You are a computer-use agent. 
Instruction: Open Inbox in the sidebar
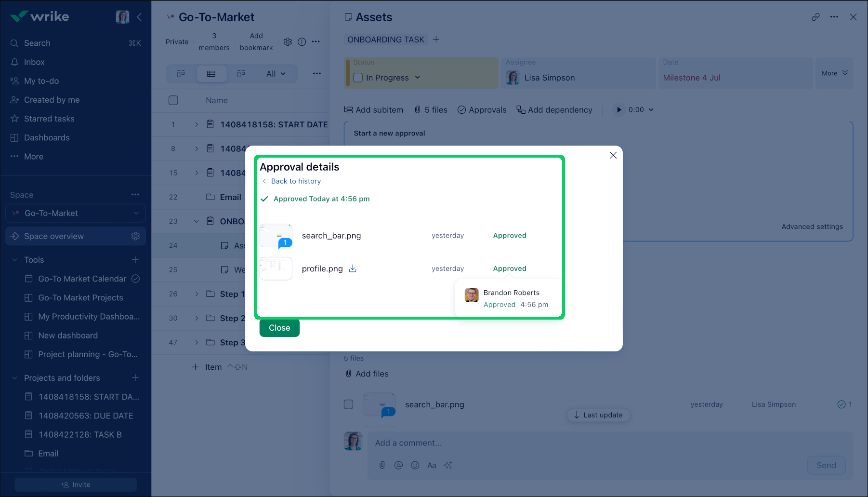pos(34,62)
